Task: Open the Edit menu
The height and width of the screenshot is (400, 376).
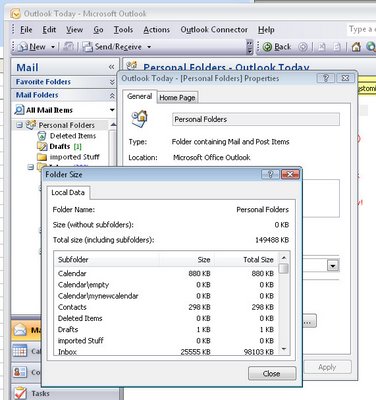Action: tap(49, 30)
